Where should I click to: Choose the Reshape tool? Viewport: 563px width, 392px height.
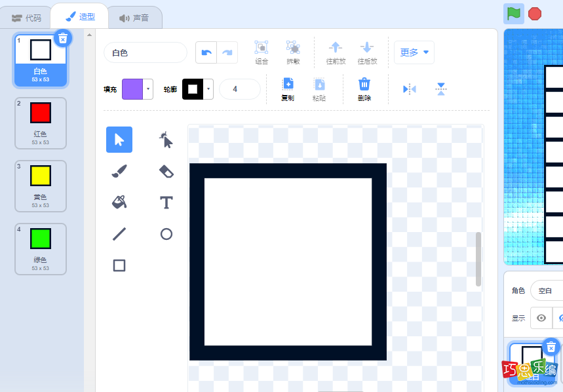166,140
